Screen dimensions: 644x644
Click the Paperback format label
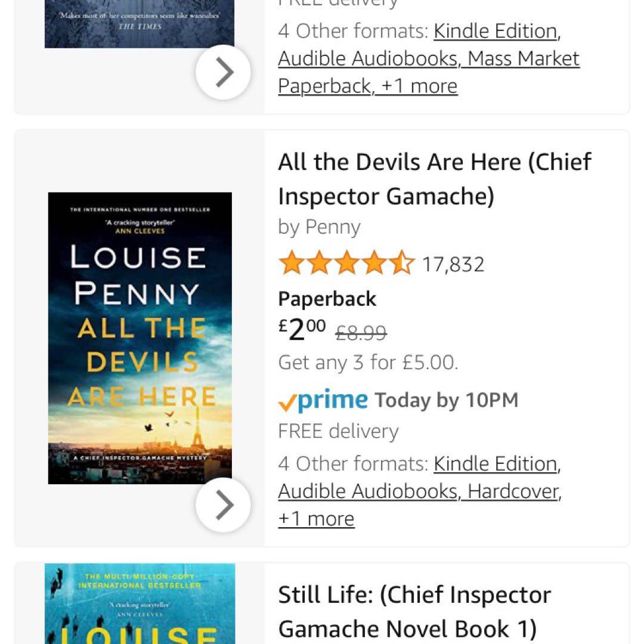point(327,299)
